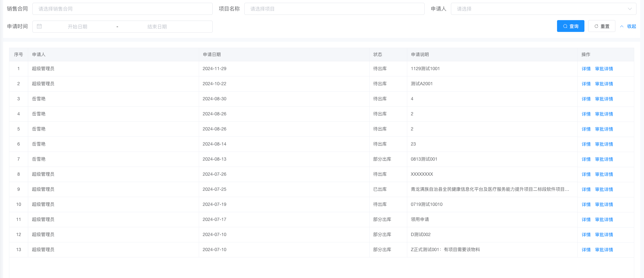Open 详情 for row 1 (2024-11-29)

pyautogui.click(x=586, y=69)
